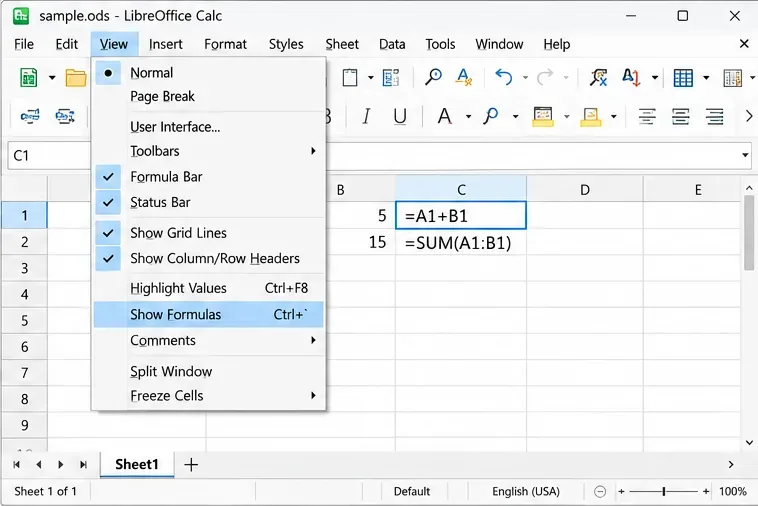Expand the Toolbars submenu
Screen dimensions: 758x506
pyautogui.click(x=208, y=151)
